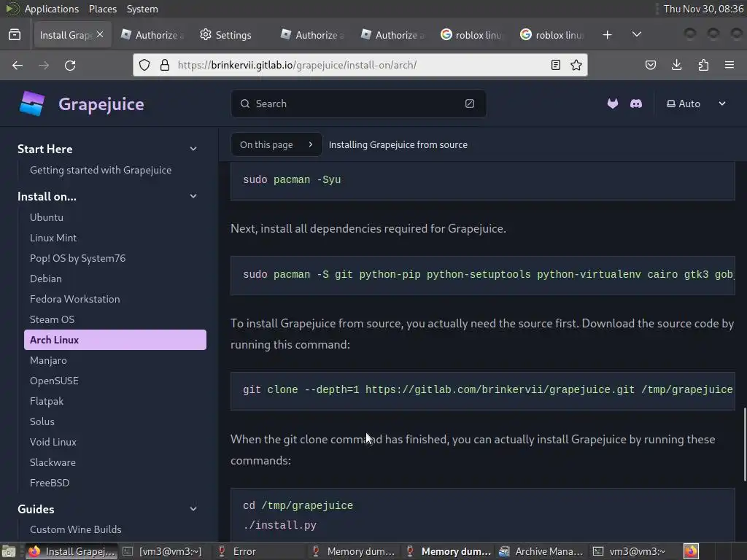747x560 pixels.
Task: Click the search magnifier icon
Action: pos(245,104)
